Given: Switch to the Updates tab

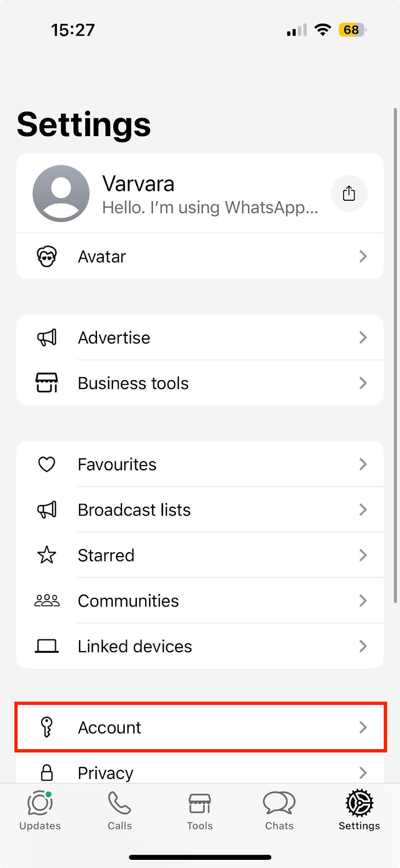Looking at the screenshot, I should click(40, 811).
